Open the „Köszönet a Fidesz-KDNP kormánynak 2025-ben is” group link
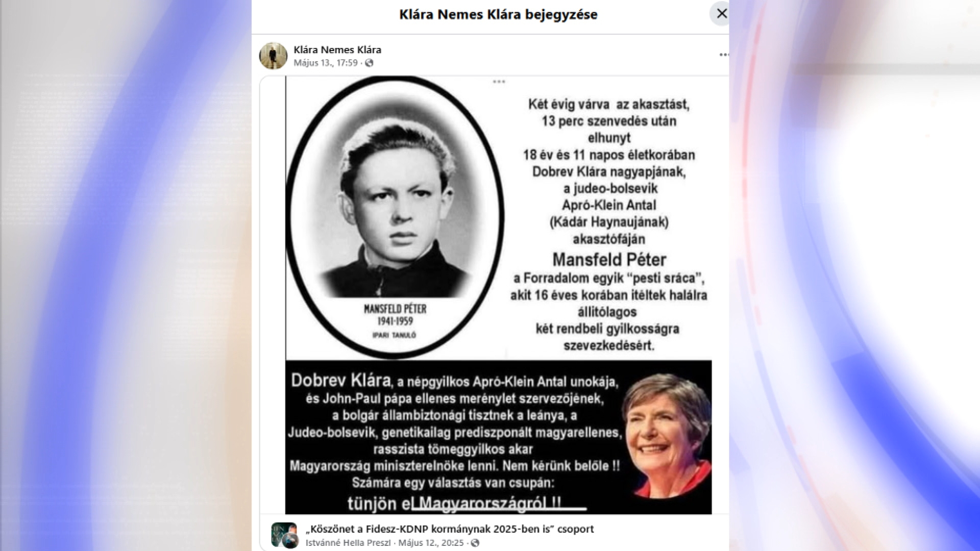This screenshot has width=980, height=551. (450, 529)
